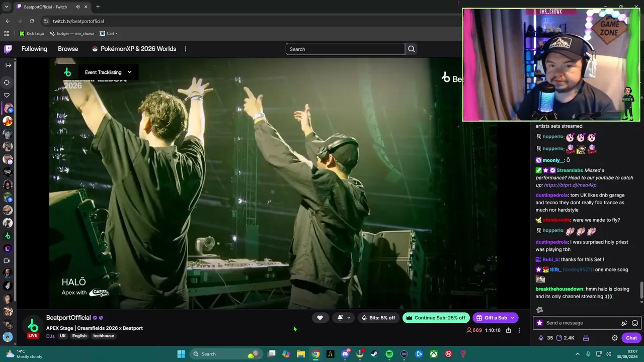
Task: Open Discord from the taskbar
Action: click(x=345, y=354)
